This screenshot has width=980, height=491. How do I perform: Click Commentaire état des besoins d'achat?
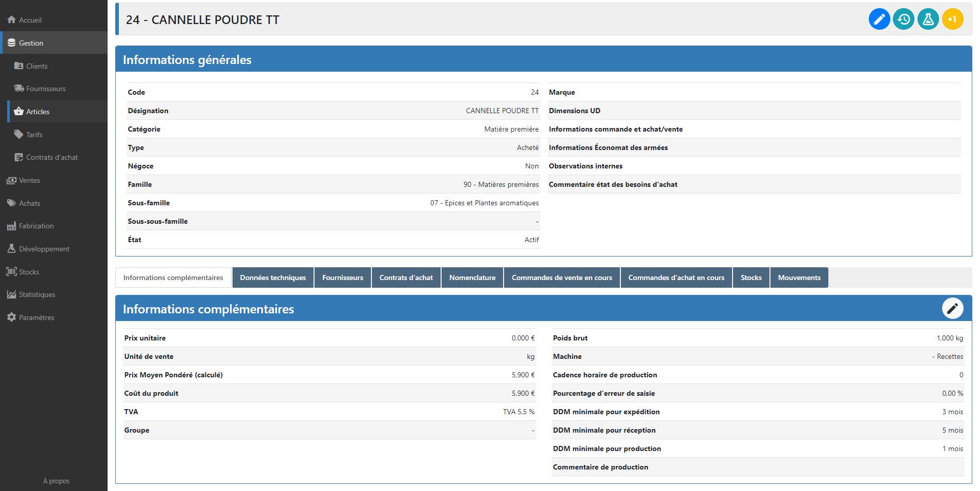point(613,184)
